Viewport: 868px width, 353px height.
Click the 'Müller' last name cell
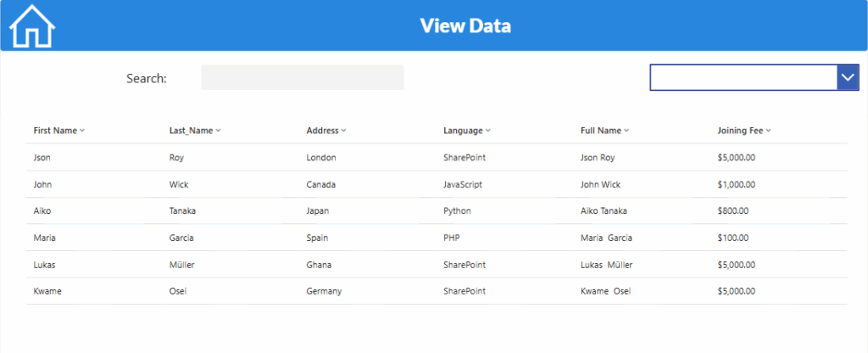click(x=181, y=265)
